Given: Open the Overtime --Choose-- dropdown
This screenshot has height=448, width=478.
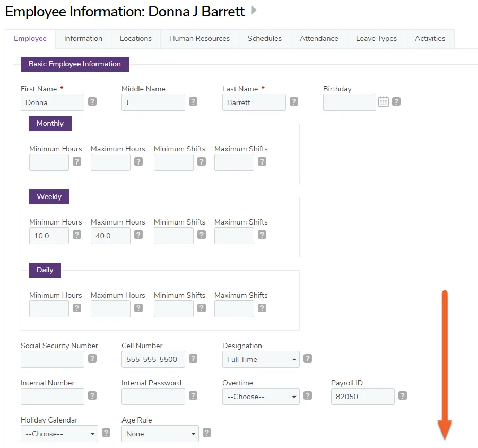Looking at the screenshot, I should coord(261,397).
